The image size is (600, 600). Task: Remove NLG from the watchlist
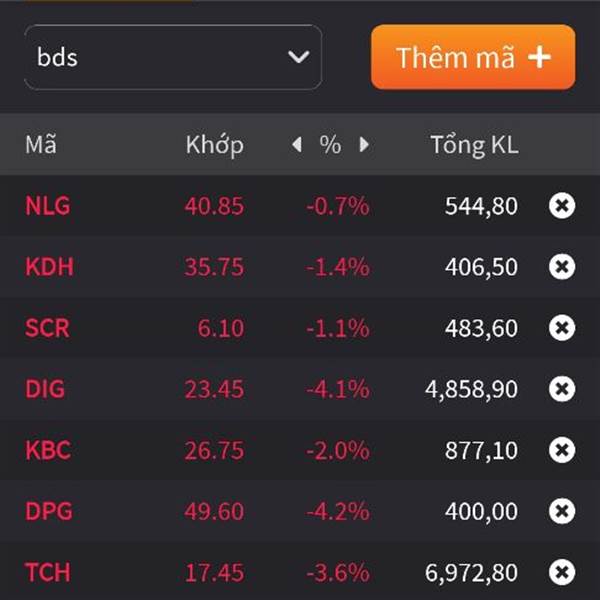coord(562,206)
